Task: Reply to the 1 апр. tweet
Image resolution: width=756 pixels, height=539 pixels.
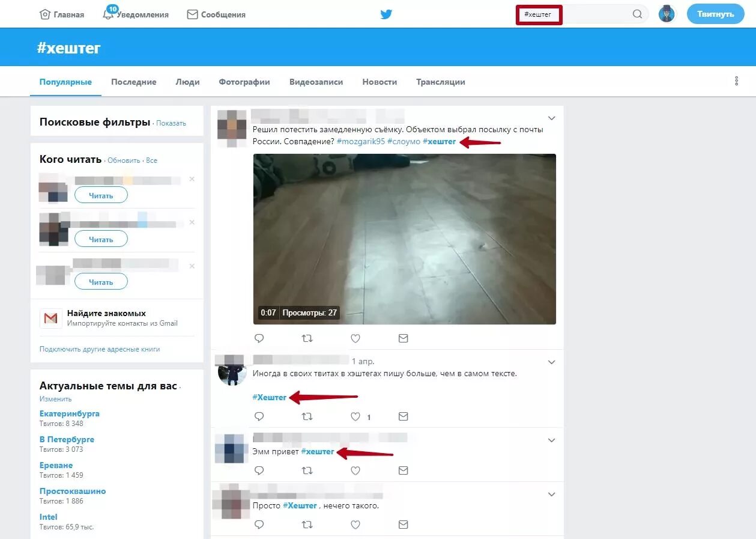Action: click(259, 416)
